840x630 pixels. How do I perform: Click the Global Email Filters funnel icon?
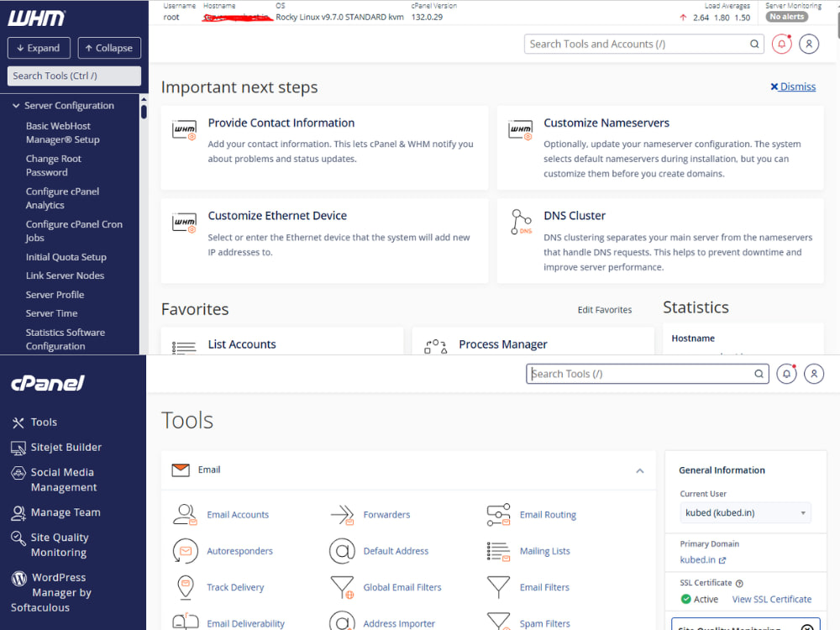(342, 587)
